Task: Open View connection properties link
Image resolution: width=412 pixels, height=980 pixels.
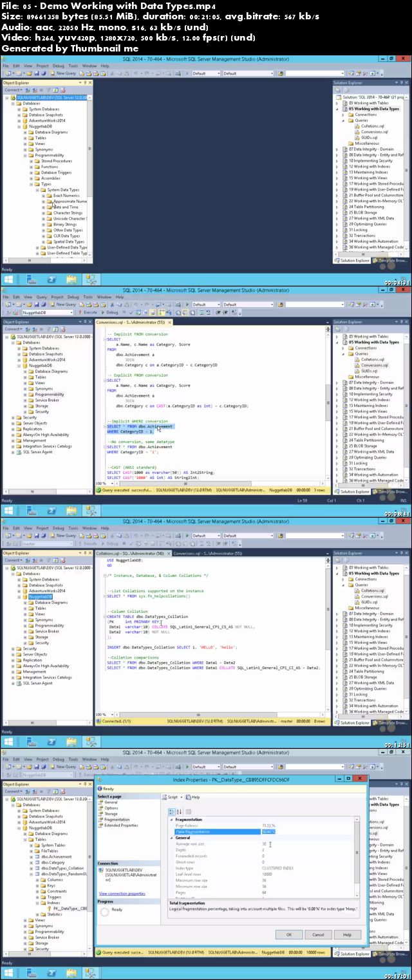Action: coord(122,893)
